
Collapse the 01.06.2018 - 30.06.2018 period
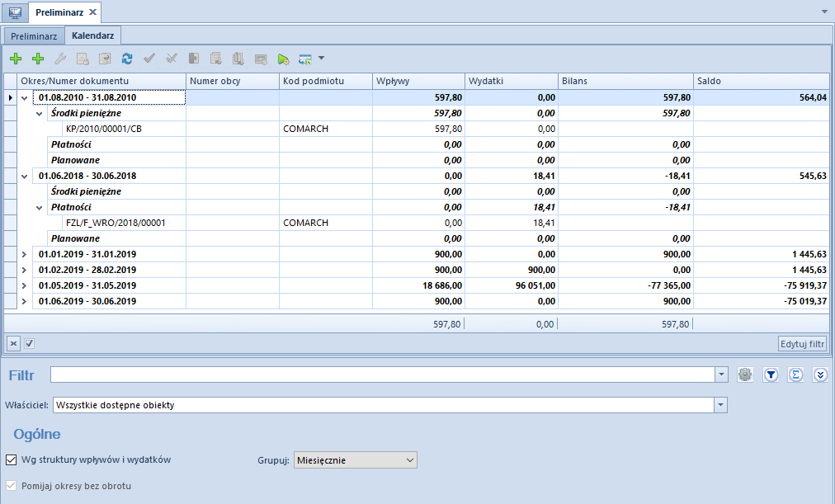[25, 177]
